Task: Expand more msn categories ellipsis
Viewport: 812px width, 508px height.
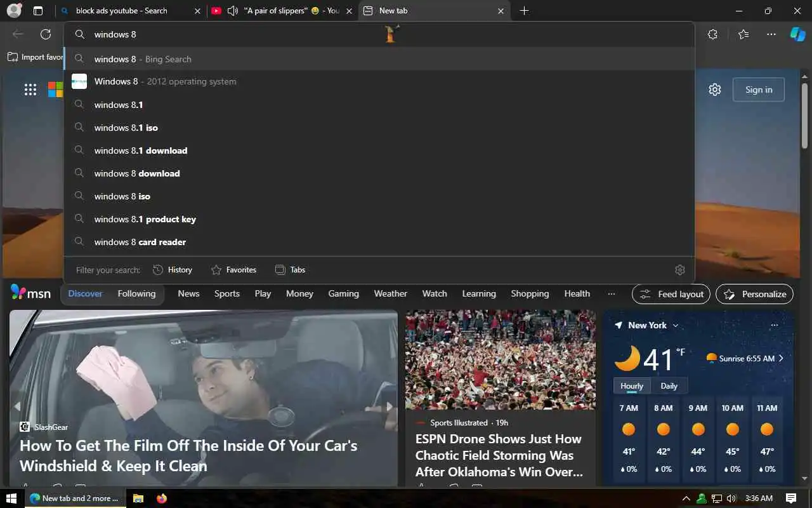Action: point(612,293)
